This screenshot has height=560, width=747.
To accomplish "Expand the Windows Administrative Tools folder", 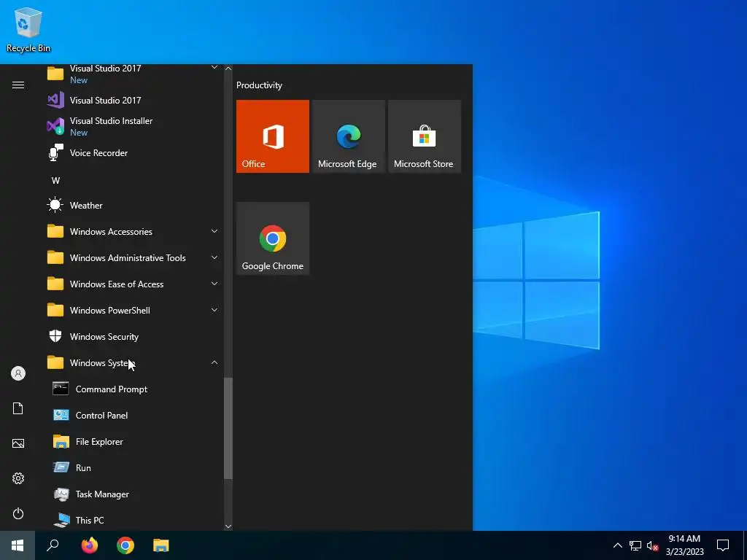I will point(214,257).
